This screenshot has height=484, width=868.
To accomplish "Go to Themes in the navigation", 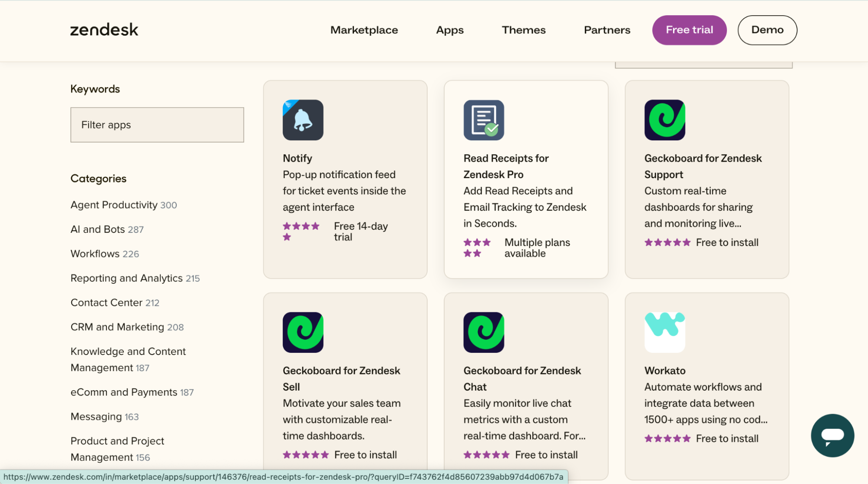I will (x=524, y=30).
